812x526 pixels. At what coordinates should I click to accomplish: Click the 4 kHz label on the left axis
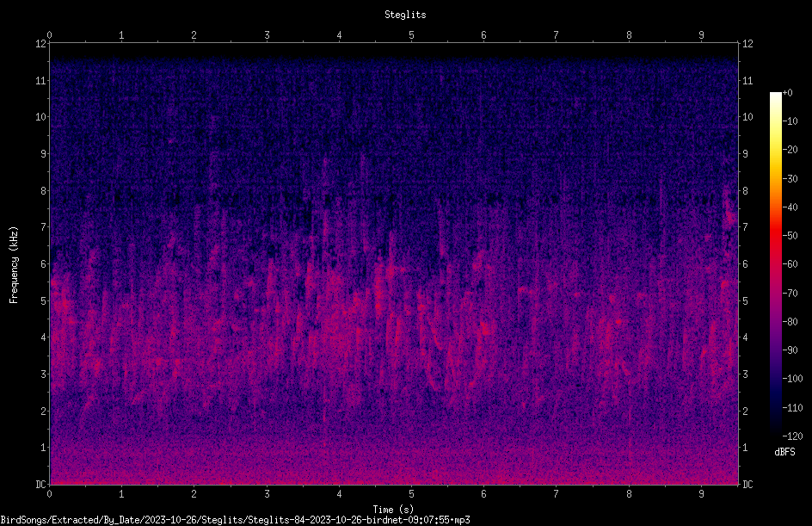[44, 337]
